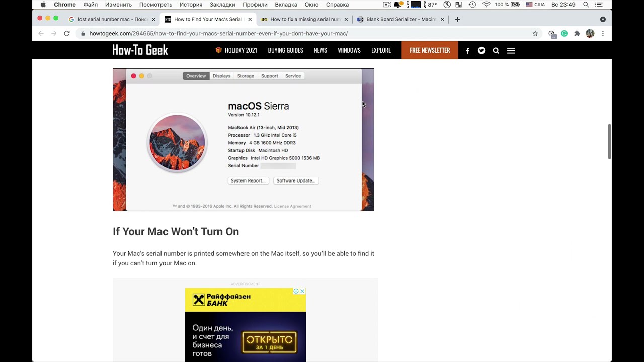The image size is (644, 362).
Task: Click the Wi-Fi status icon
Action: 486,5
